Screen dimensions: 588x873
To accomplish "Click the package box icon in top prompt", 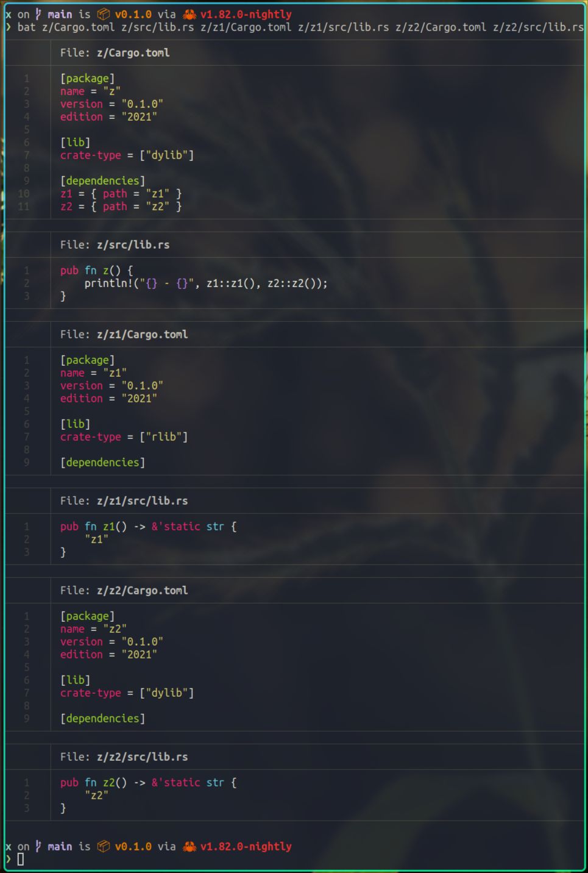I will (x=104, y=14).
